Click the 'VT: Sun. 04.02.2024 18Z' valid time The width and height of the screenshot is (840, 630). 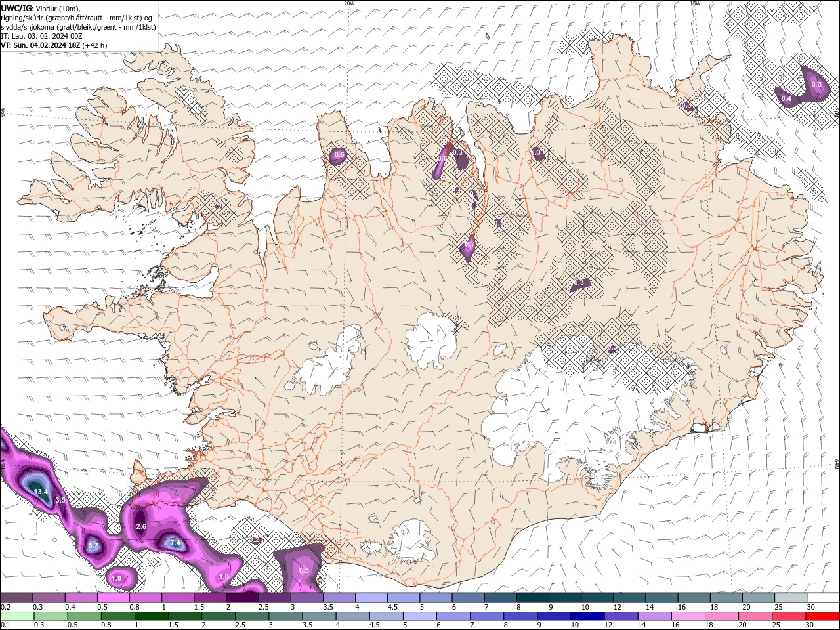coord(41,45)
